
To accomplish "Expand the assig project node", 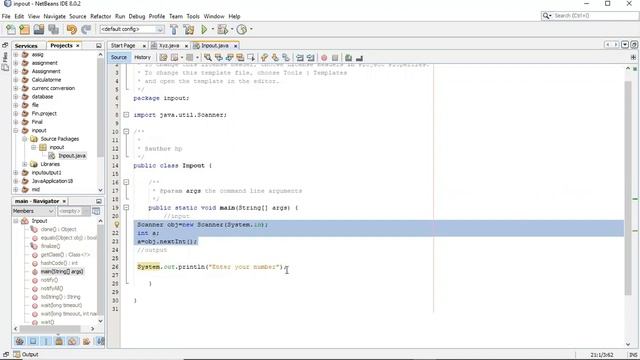I will click(x=16, y=55).
